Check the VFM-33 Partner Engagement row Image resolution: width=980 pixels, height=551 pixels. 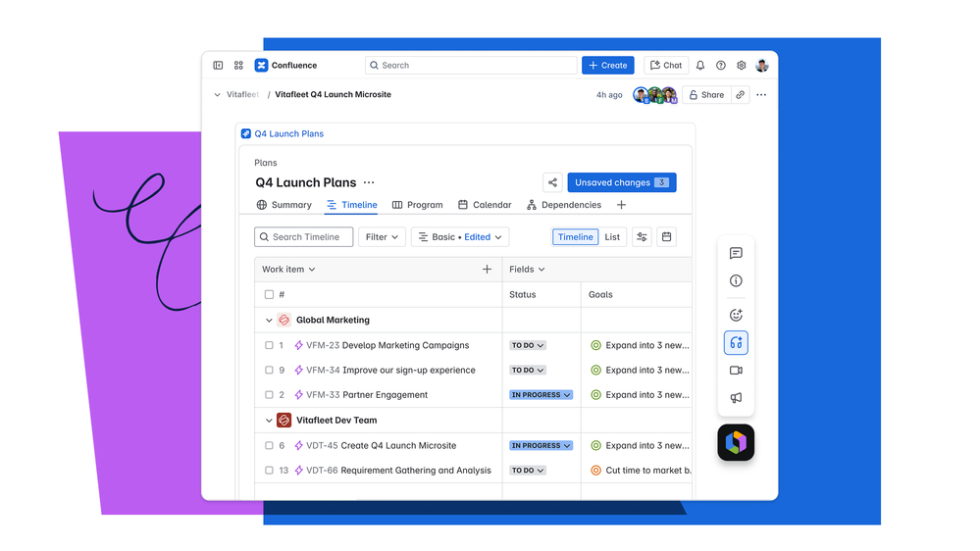[x=269, y=395]
